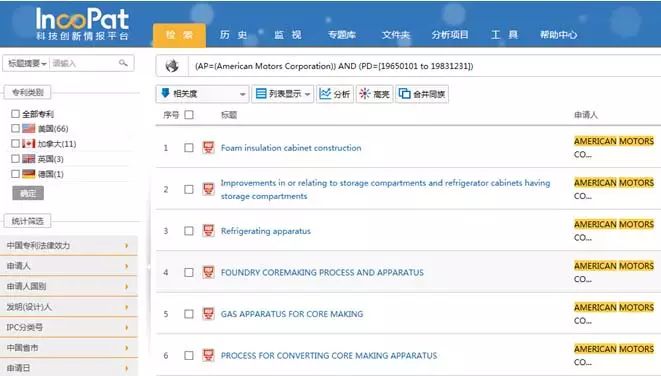Click the United States flag icon
Image resolution: width=661 pixels, height=376 pixels.
click(x=29, y=129)
